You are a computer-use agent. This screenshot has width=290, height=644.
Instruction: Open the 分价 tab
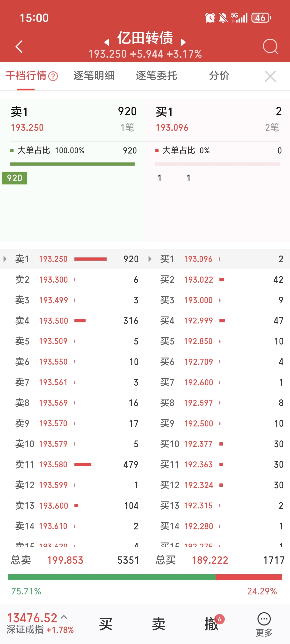point(219,76)
